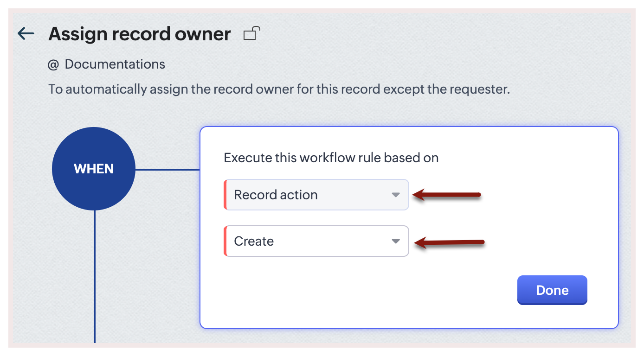Click 'Execute this workflow rule based on' label

click(x=331, y=158)
